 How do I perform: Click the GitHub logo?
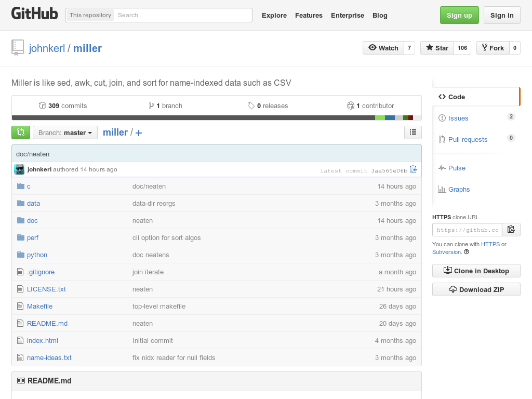tap(35, 14)
